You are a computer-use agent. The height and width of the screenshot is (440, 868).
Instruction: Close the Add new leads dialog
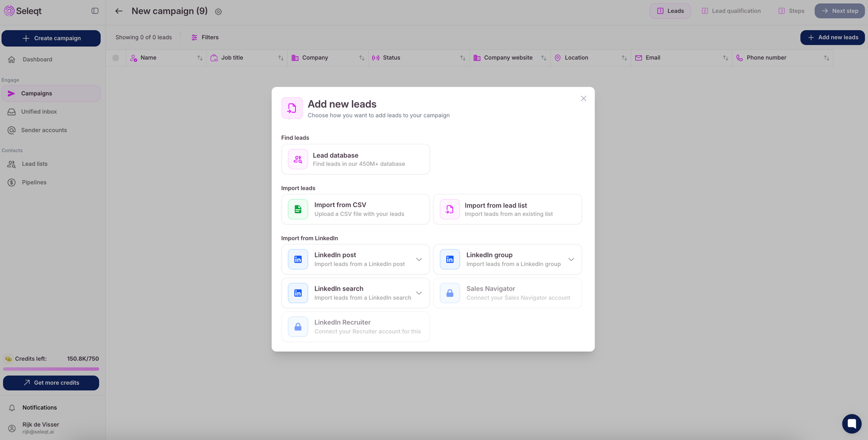(584, 98)
